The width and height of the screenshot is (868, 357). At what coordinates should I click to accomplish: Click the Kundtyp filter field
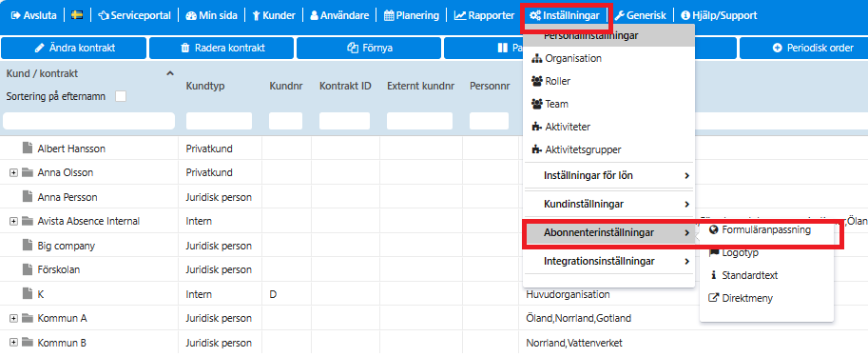point(219,121)
